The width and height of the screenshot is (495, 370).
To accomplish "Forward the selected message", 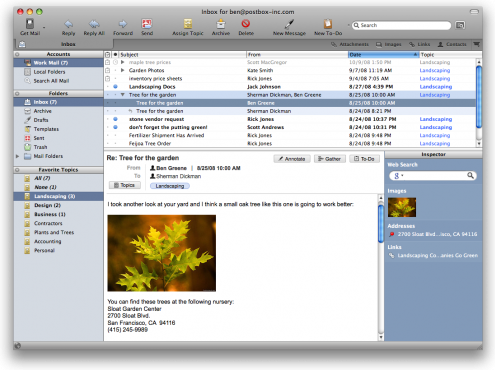I will pyautogui.click(x=123, y=24).
